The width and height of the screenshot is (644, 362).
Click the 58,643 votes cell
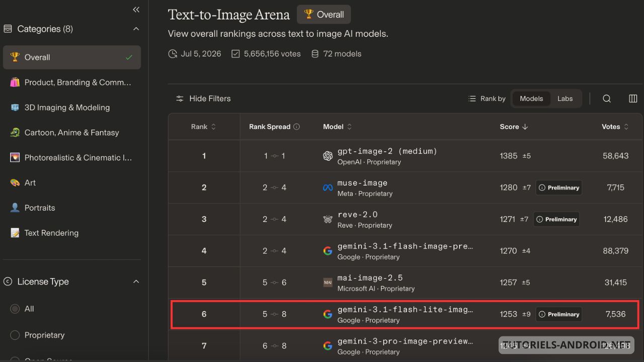pyautogui.click(x=616, y=156)
